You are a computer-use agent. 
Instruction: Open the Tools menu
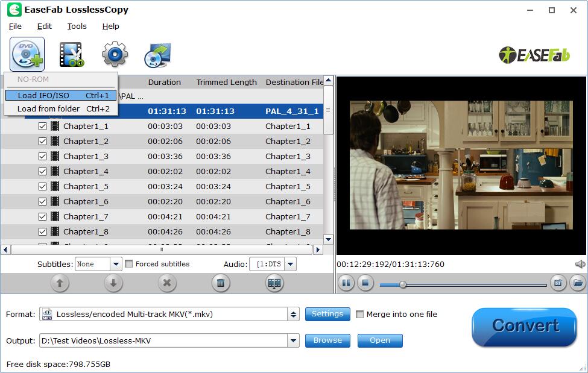tap(77, 27)
